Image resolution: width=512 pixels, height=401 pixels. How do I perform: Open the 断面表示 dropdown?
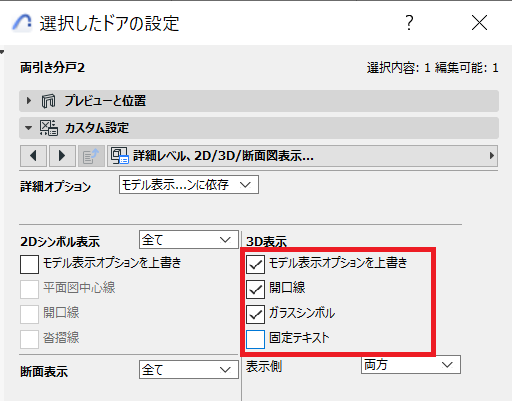pos(189,369)
